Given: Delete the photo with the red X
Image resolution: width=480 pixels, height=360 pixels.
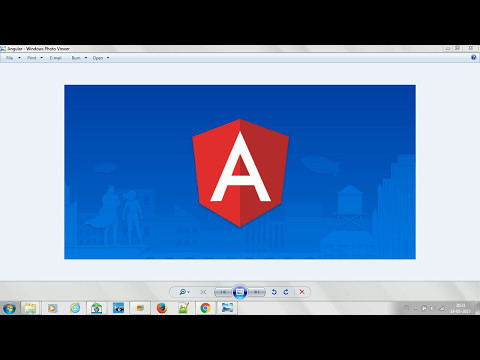Looking at the screenshot, I should point(302,292).
